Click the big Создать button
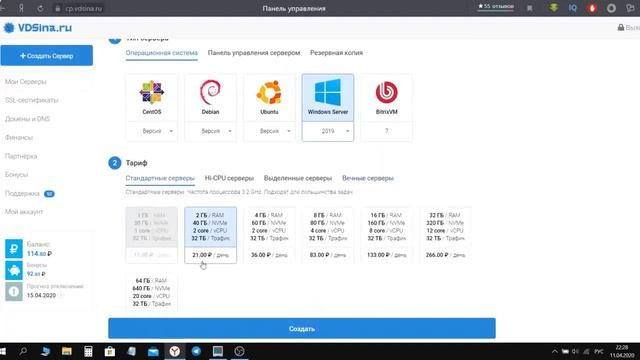640x360 pixels. [x=302, y=328]
